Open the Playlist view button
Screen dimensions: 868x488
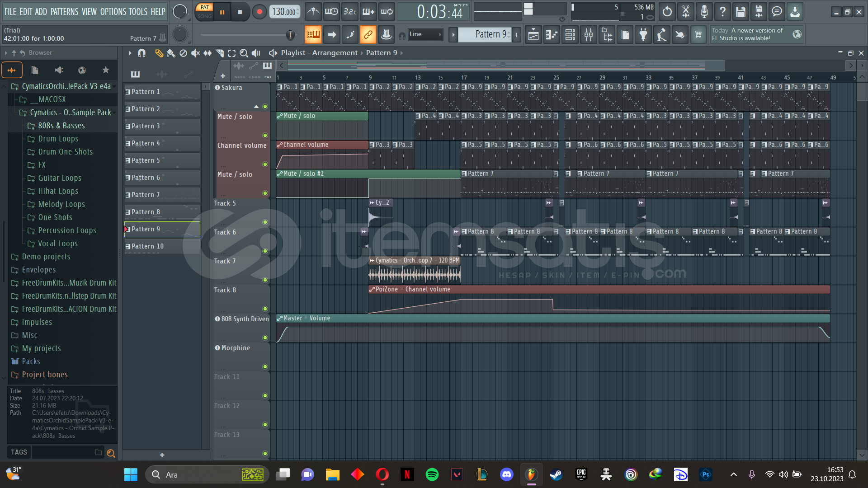click(x=533, y=35)
